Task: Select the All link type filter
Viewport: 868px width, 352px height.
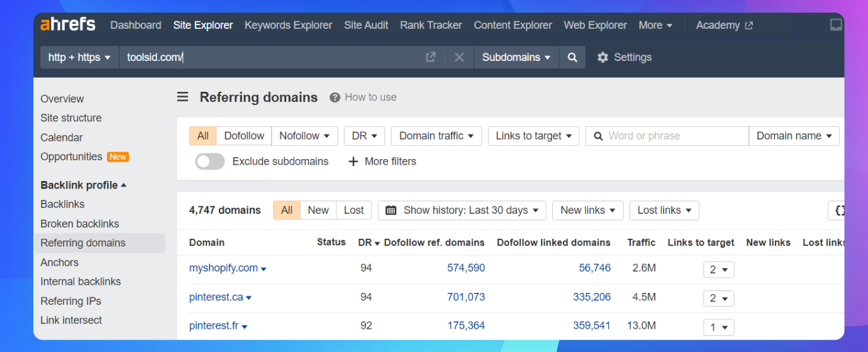Action: point(203,136)
